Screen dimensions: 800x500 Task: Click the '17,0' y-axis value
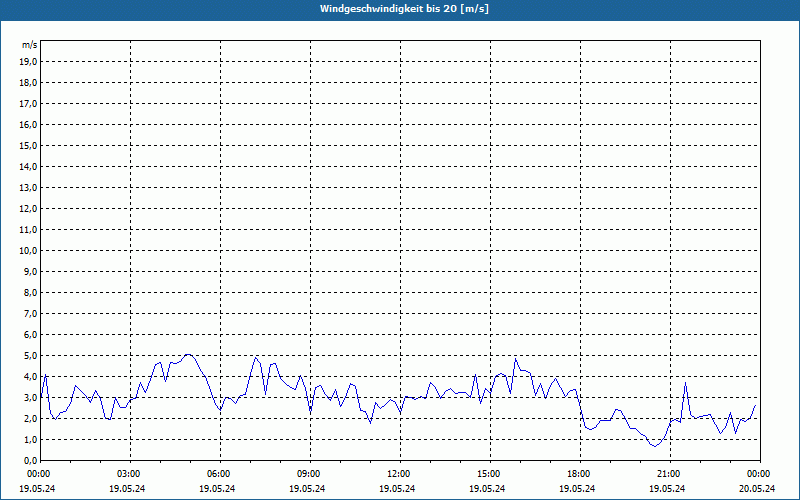click(29, 104)
